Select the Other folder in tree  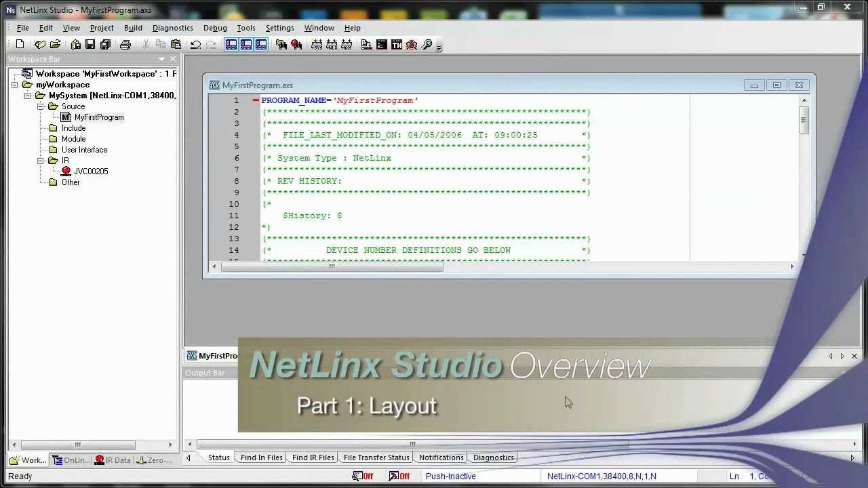[x=71, y=182]
